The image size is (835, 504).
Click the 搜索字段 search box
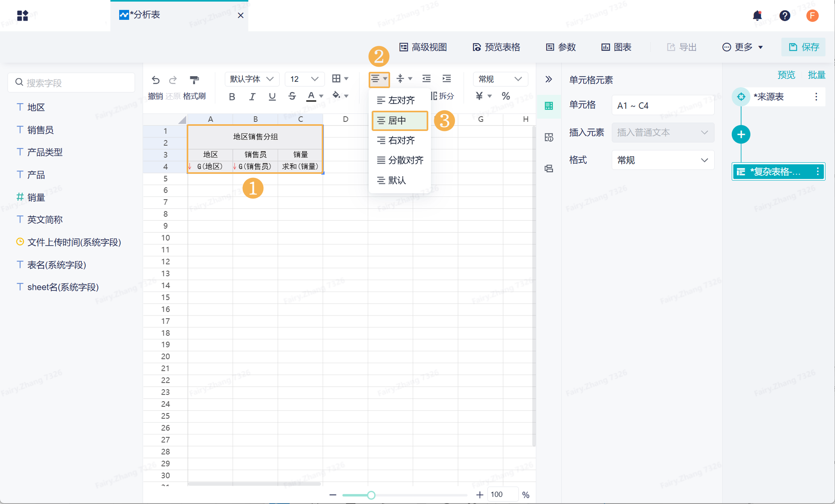[x=72, y=83]
